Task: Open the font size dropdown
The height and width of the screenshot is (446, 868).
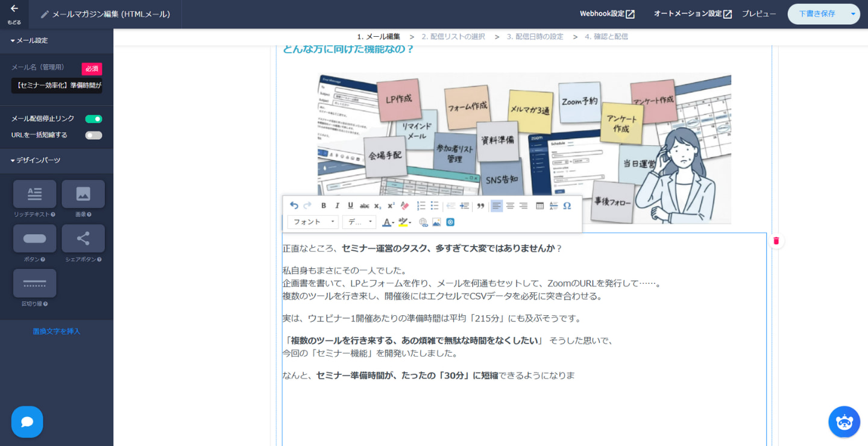Action: click(359, 222)
